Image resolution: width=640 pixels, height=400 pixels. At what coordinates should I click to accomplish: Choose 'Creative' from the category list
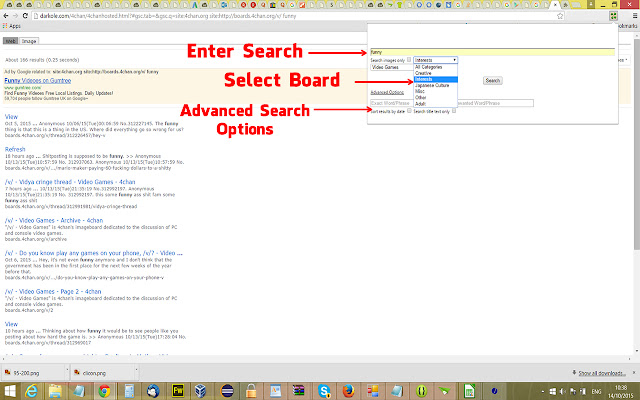pyautogui.click(x=436, y=73)
